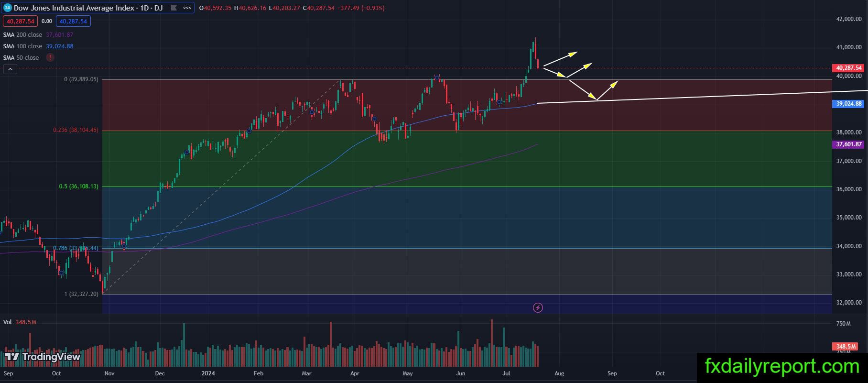Click 38,000.00 on the price axis
The image size is (868, 383).
[x=849, y=132]
